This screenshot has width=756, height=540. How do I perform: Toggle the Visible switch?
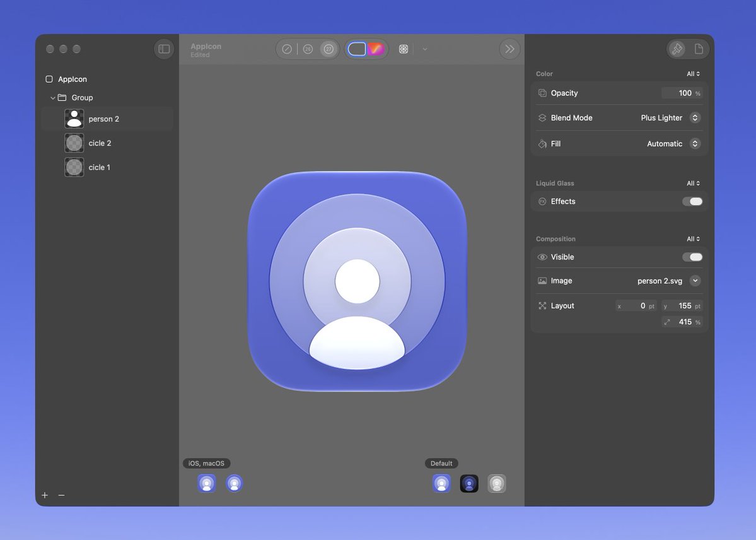[x=692, y=257]
